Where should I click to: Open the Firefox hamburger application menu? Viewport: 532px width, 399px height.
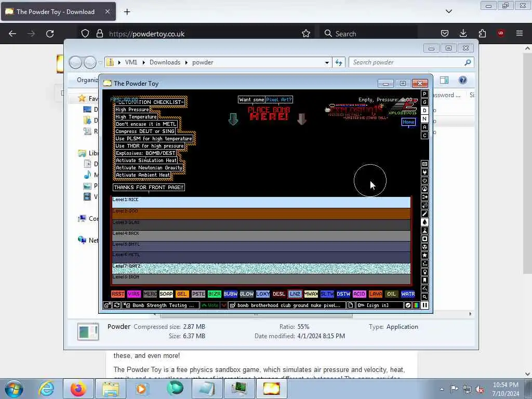(519, 33)
